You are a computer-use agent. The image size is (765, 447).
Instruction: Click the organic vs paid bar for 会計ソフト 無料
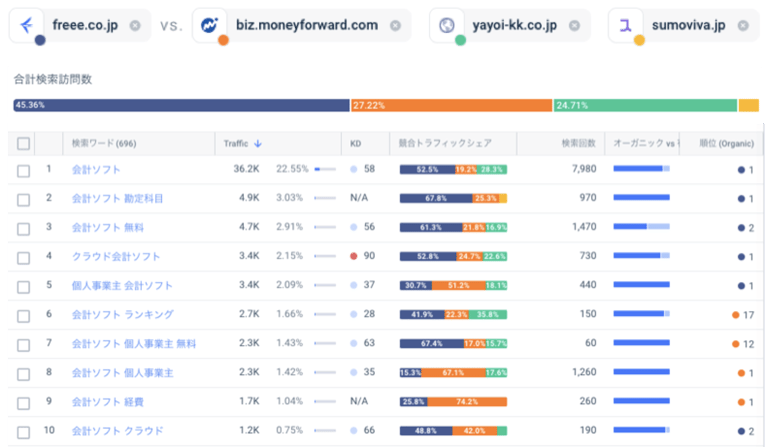(642, 226)
